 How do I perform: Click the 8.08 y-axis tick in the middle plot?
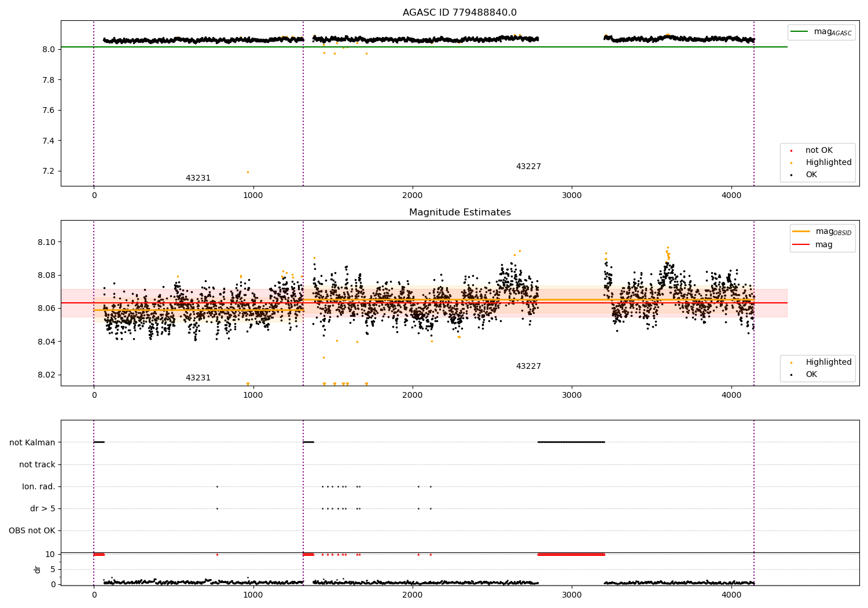(x=46, y=276)
